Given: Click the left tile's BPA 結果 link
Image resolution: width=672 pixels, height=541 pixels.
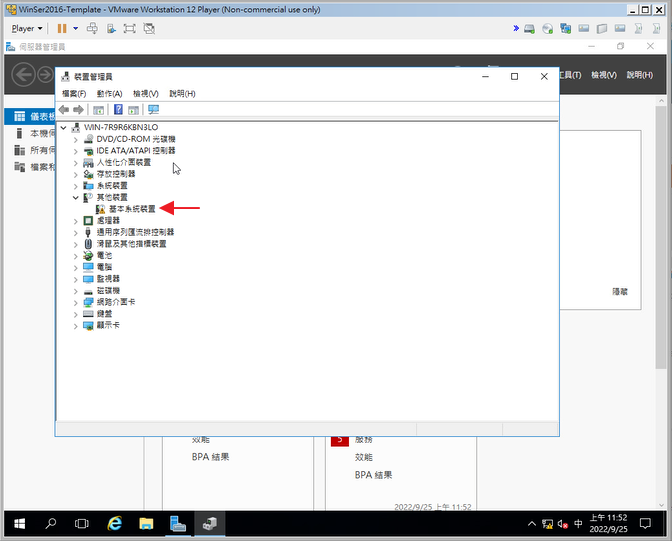Looking at the screenshot, I should (210, 457).
